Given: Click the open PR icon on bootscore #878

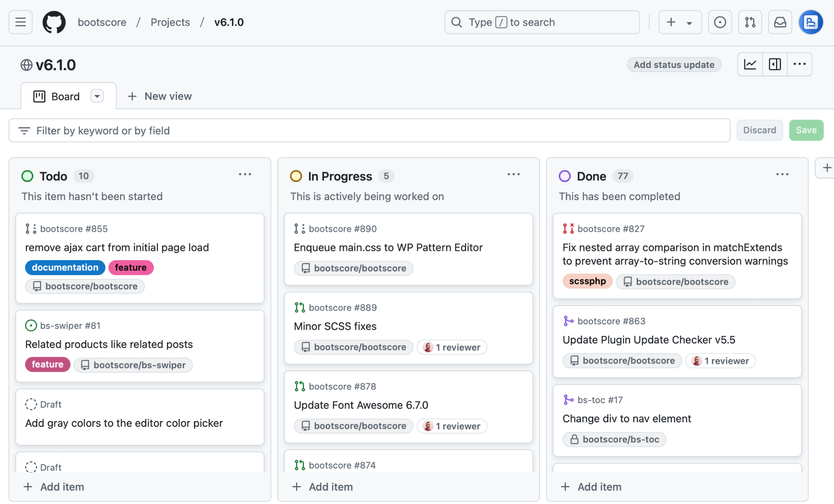Looking at the screenshot, I should (x=299, y=386).
